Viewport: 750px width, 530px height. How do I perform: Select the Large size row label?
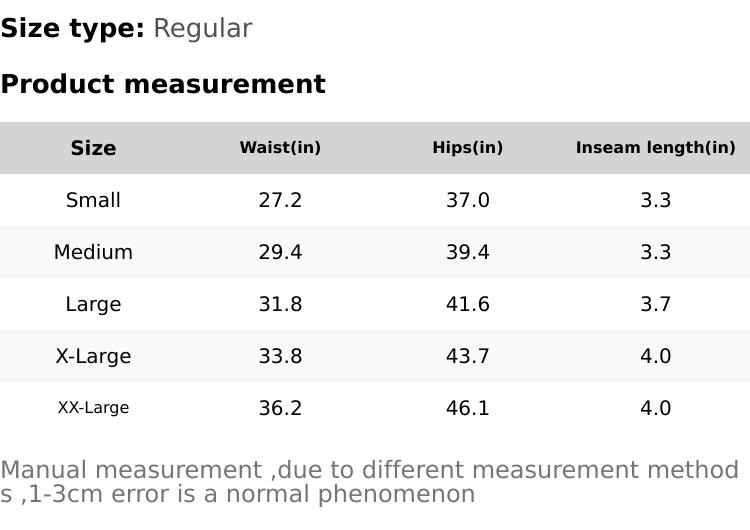point(93,304)
